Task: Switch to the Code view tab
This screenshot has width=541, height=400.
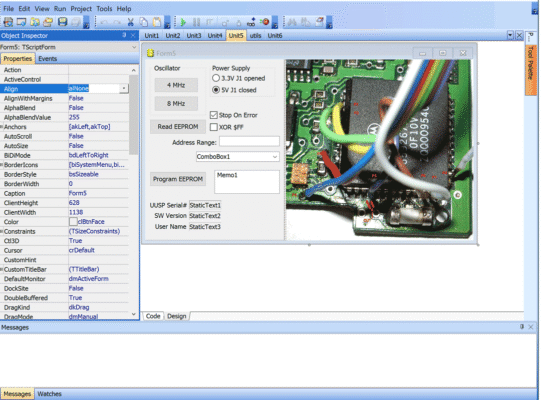Action: [x=153, y=316]
